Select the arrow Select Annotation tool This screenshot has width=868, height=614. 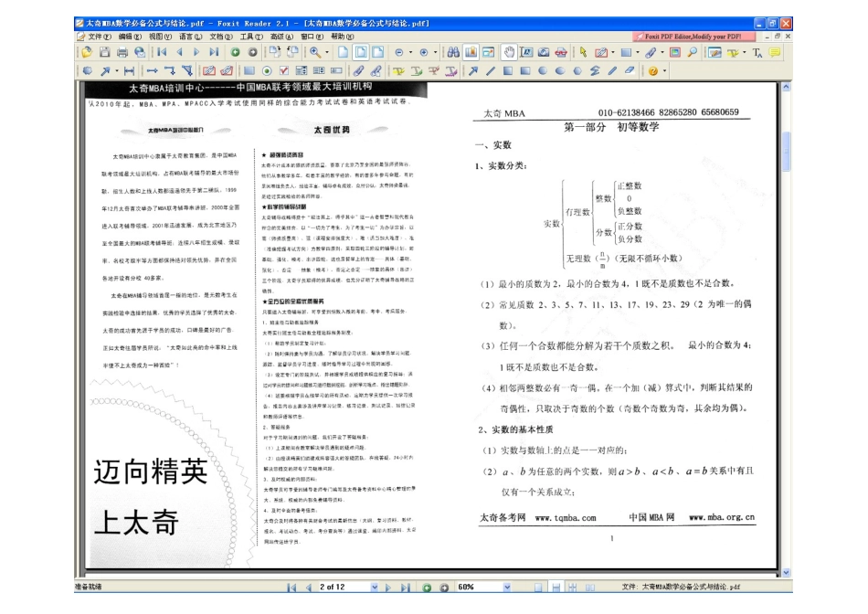(583, 52)
